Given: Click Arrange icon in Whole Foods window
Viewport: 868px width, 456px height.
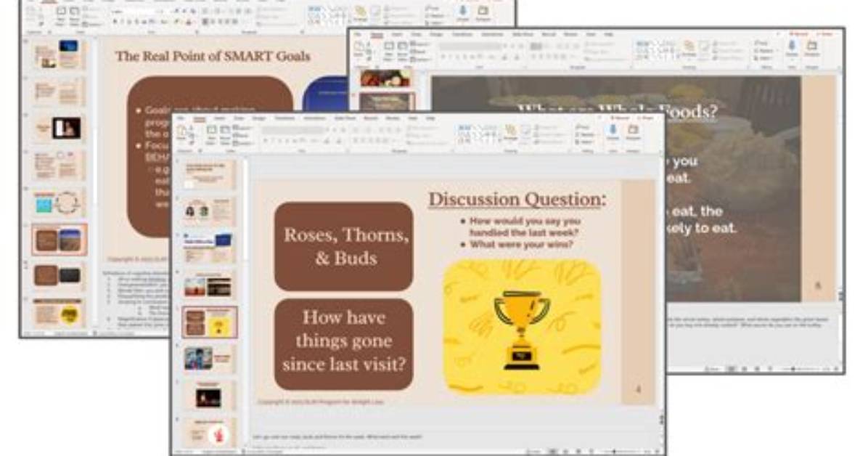Looking at the screenshot, I should [x=689, y=49].
